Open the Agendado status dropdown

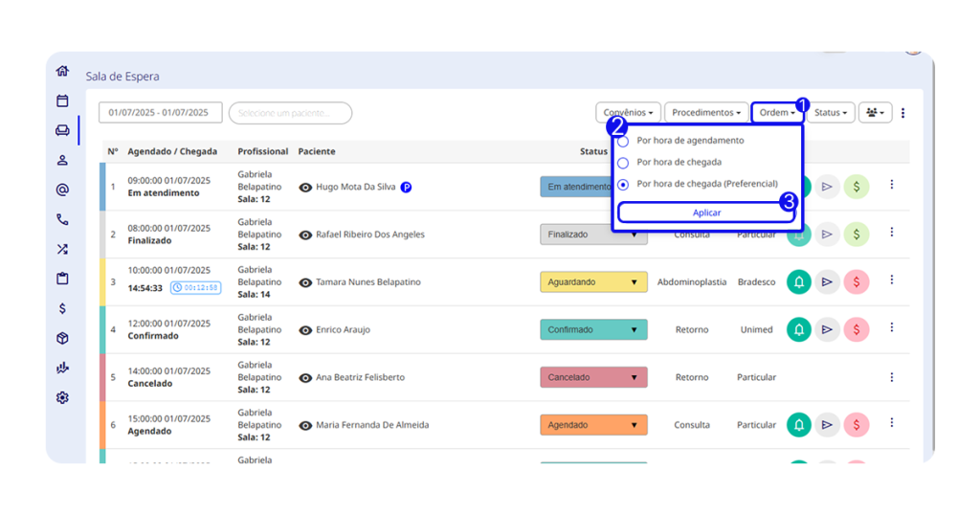point(593,425)
